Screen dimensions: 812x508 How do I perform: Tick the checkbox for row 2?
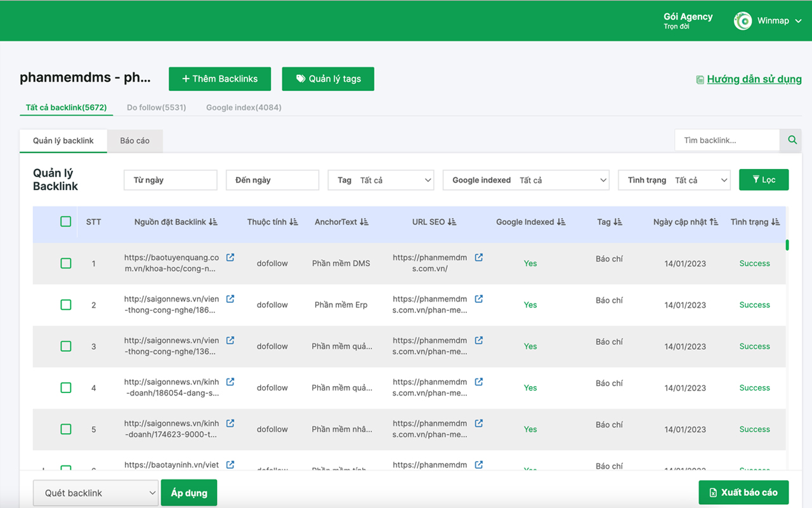tap(65, 305)
